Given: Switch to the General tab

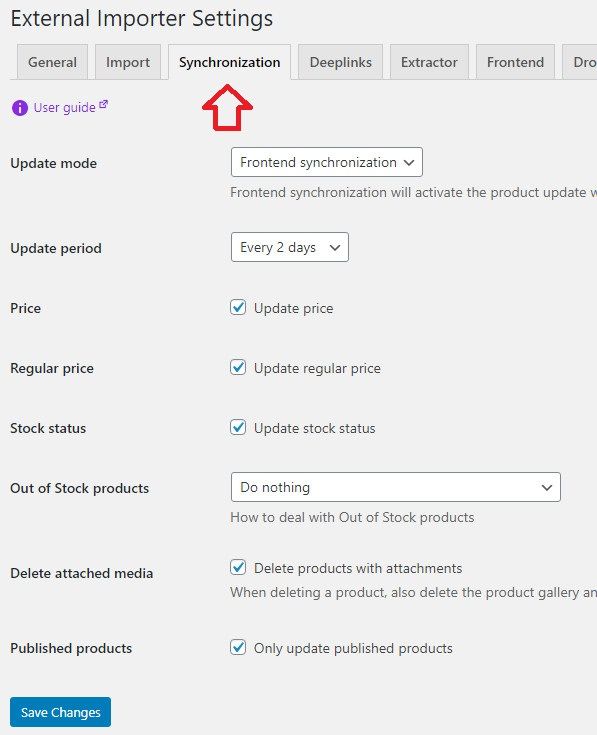Looking at the screenshot, I should click(x=52, y=62).
